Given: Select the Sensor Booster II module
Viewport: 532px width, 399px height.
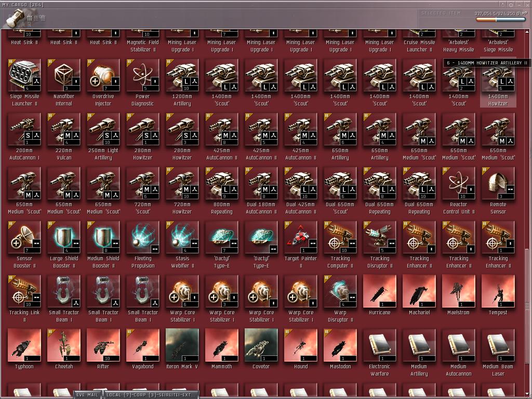Looking at the screenshot, I should pyautogui.click(x=24, y=245).
